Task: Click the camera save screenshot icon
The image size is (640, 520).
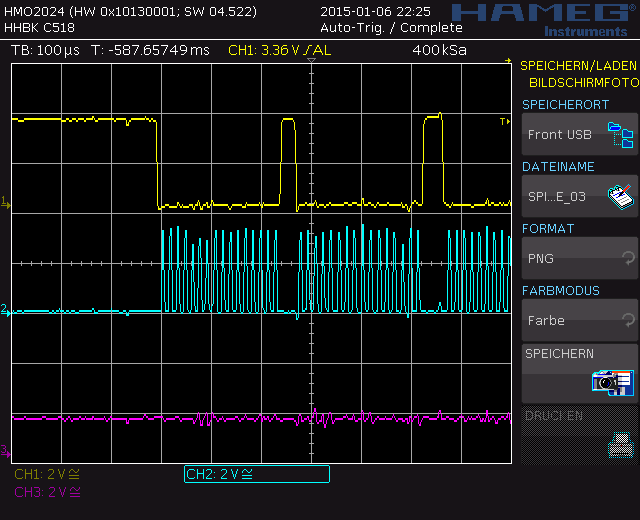Action: [x=613, y=383]
